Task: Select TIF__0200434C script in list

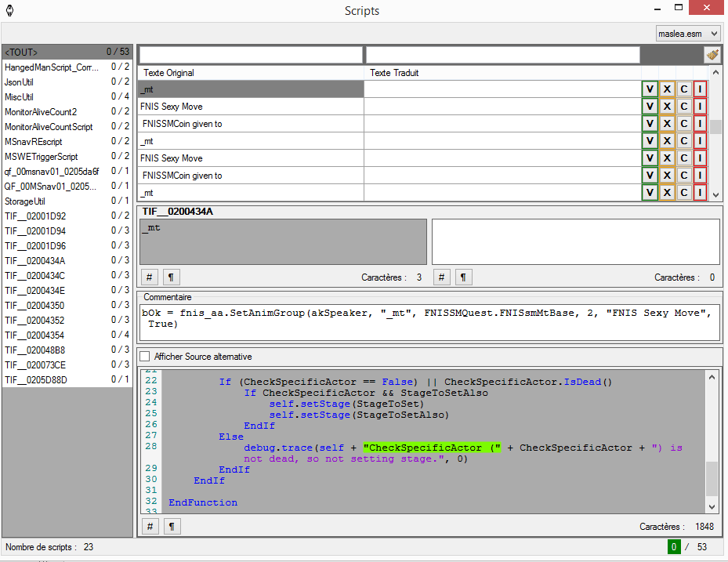Action: tap(67, 275)
